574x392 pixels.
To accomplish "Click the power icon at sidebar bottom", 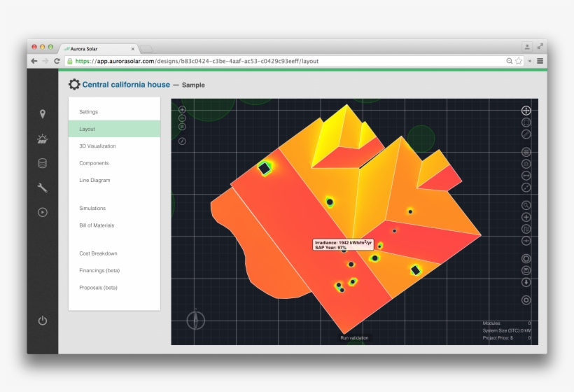I will [42, 321].
